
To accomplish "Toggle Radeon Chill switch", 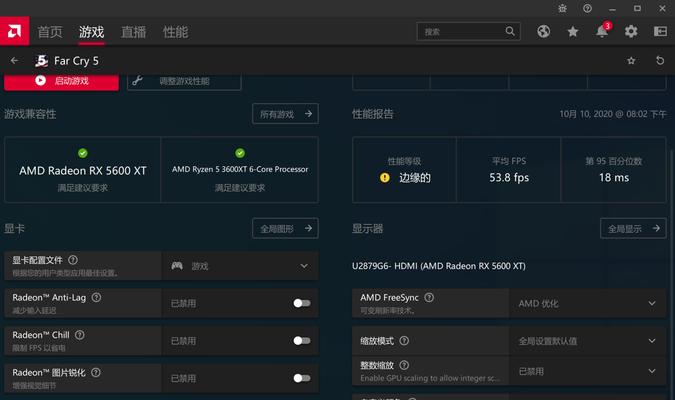I will click(302, 341).
